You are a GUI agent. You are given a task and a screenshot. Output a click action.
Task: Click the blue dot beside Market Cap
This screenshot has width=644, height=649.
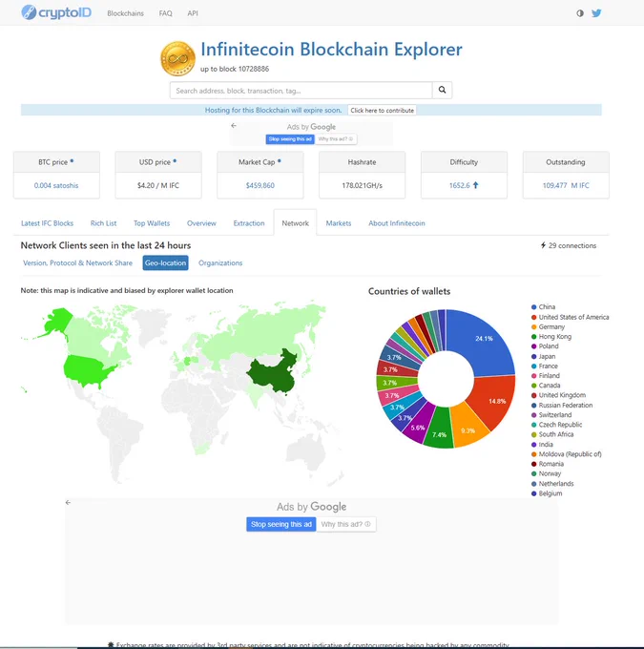(280, 161)
